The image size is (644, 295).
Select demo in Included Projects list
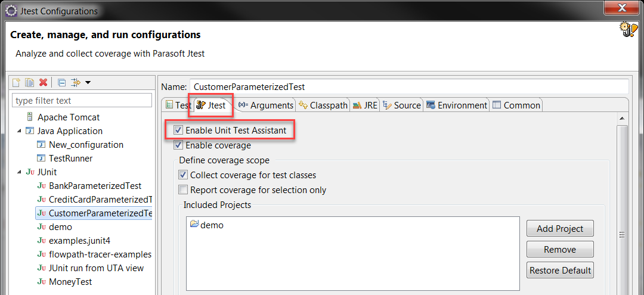tap(212, 225)
